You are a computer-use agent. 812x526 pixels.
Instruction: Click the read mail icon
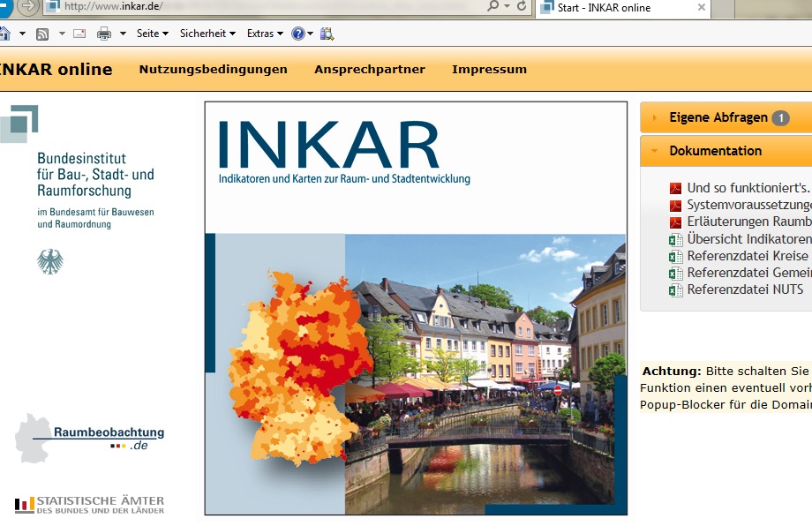[79, 34]
